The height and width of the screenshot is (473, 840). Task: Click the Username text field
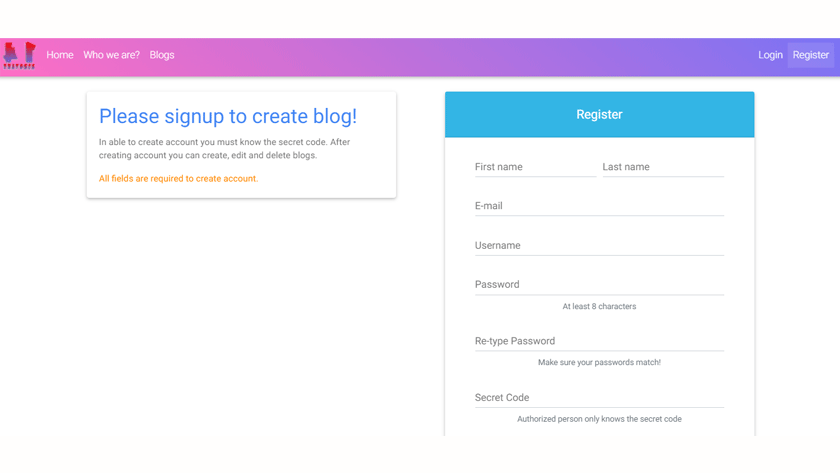tap(599, 245)
